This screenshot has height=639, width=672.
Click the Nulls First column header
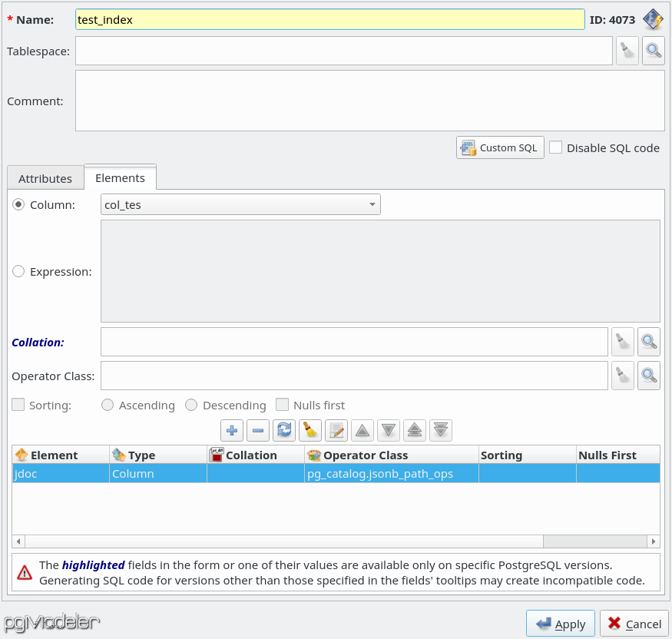[x=618, y=455]
